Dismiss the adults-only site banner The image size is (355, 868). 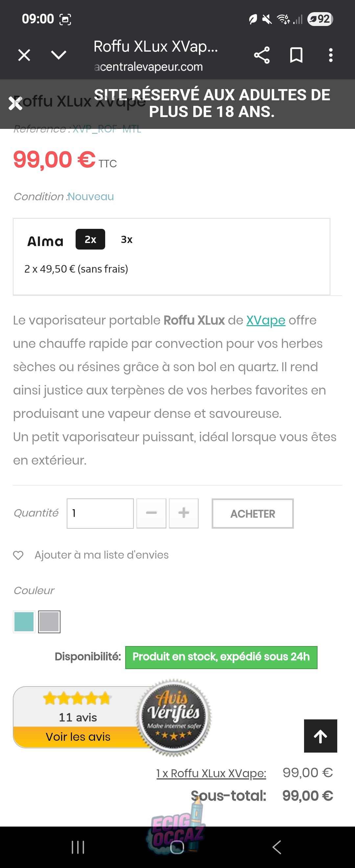click(x=15, y=104)
